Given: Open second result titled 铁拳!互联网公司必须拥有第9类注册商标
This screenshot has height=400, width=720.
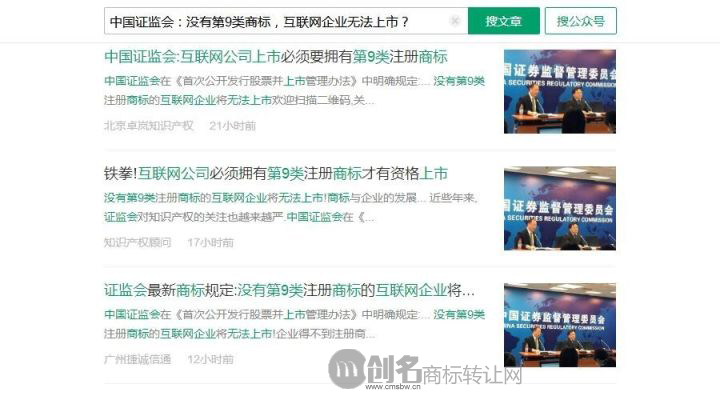Looking at the screenshot, I should 276,174.
